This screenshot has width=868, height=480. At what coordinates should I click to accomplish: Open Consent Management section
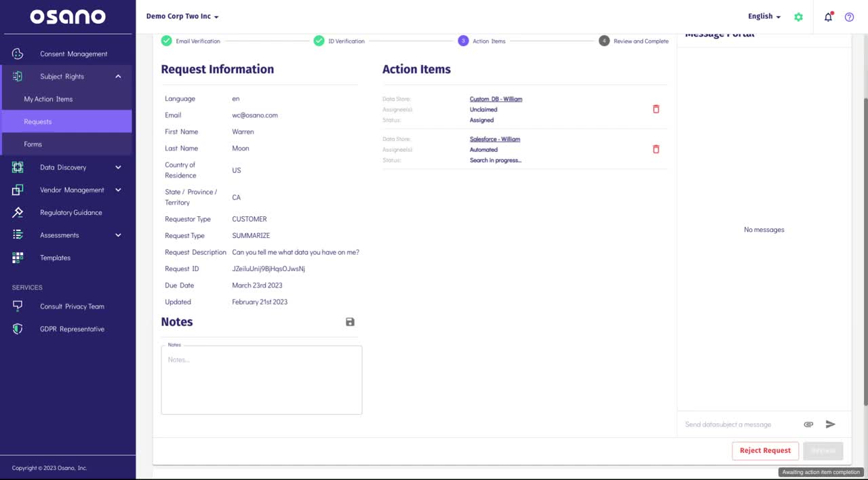(74, 54)
